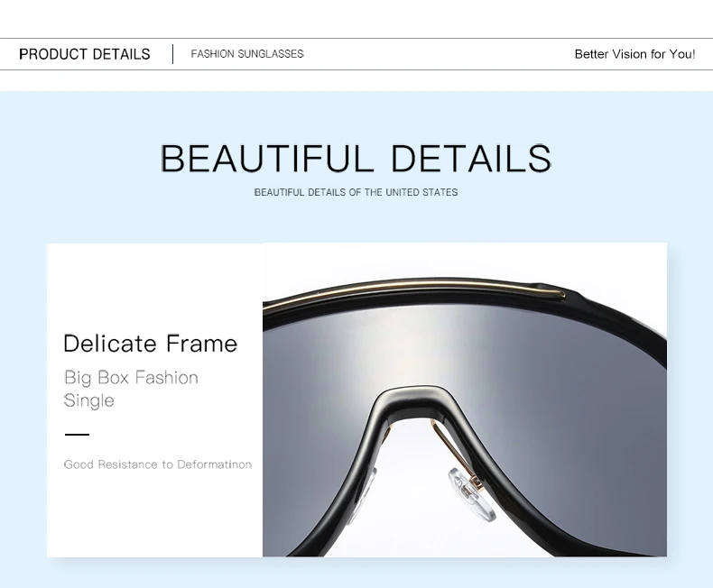Click the word Single below Big Box
The height and width of the screenshot is (588, 713).
pos(89,400)
